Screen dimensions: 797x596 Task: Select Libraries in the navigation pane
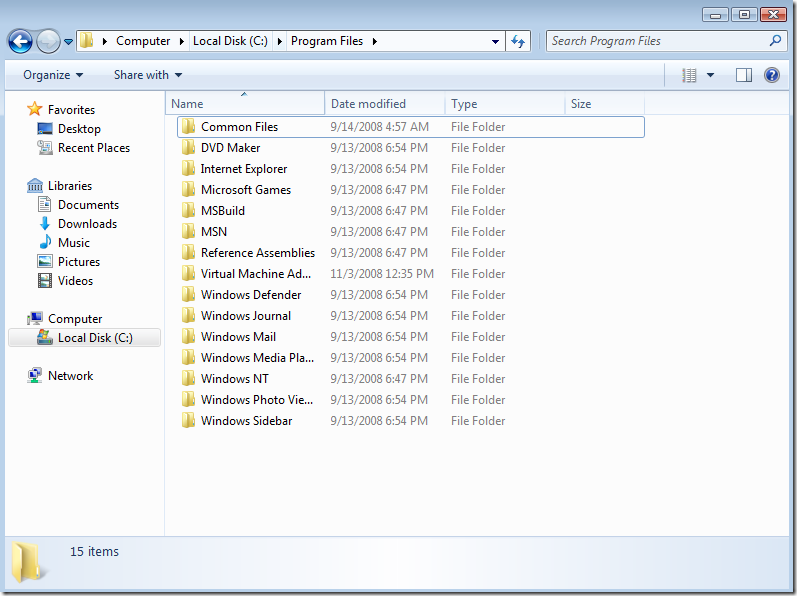(x=70, y=186)
